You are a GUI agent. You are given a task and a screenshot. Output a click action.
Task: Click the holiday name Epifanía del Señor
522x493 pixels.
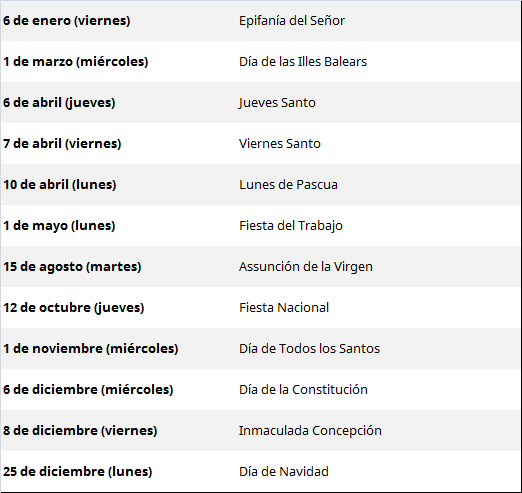tap(292, 21)
